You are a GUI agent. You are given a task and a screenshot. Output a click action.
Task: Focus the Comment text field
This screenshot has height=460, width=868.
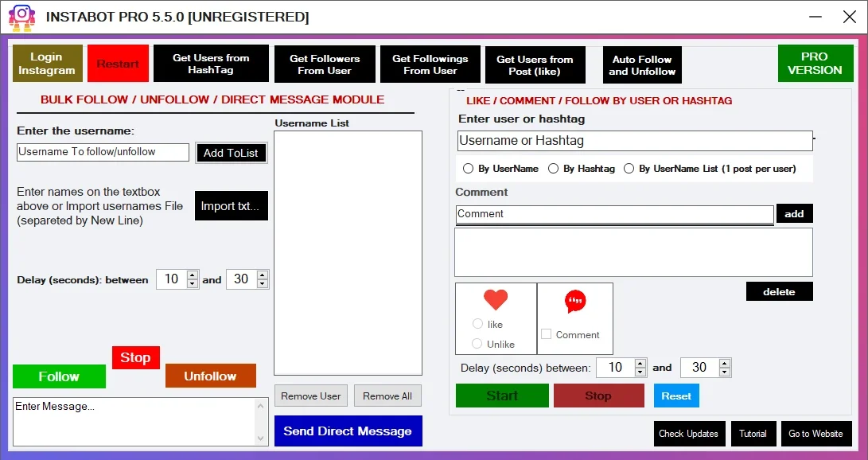click(614, 214)
